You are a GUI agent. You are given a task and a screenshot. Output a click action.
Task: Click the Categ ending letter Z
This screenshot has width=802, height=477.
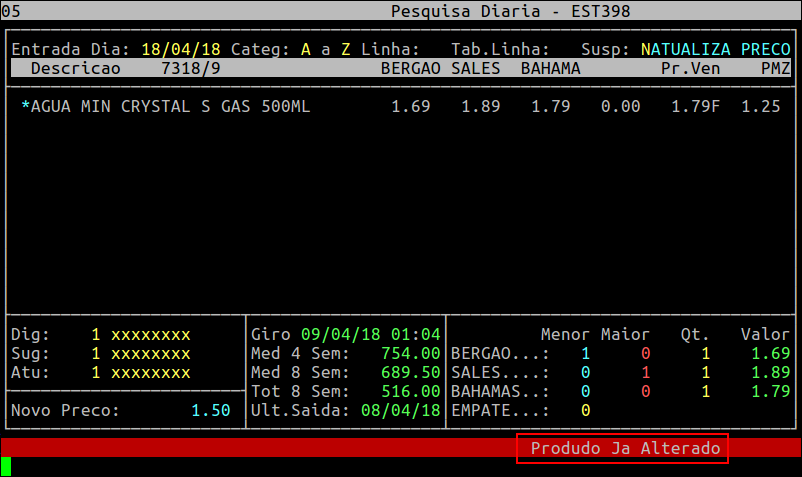[346, 49]
